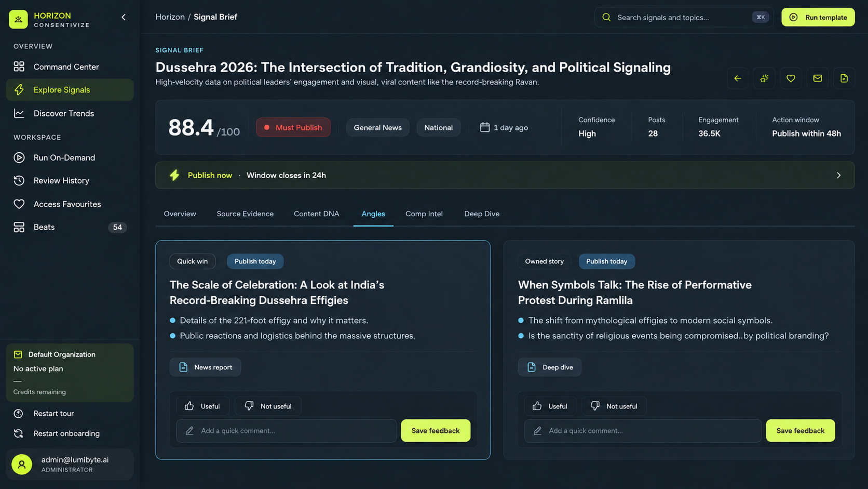Collapse the sidebar with the chevron
868x489 pixels.
(124, 17)
